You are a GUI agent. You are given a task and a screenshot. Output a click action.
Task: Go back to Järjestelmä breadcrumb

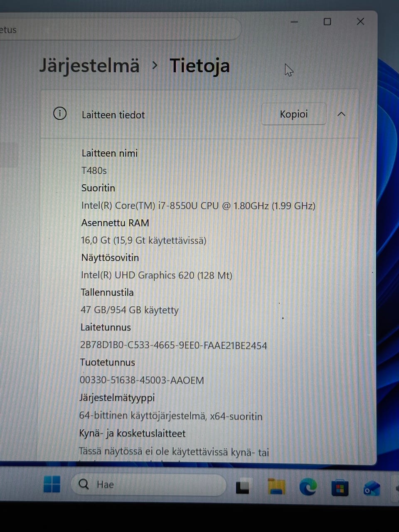click(89, 66)
